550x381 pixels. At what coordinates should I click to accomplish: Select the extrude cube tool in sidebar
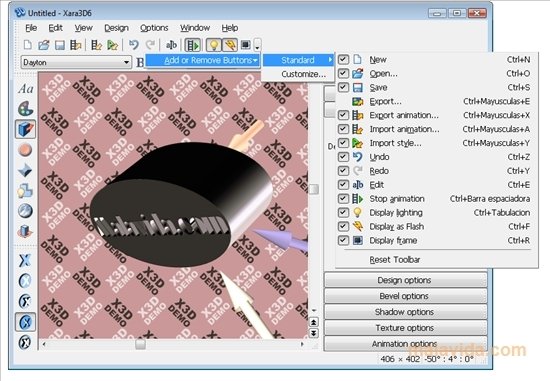click(25, 129)
